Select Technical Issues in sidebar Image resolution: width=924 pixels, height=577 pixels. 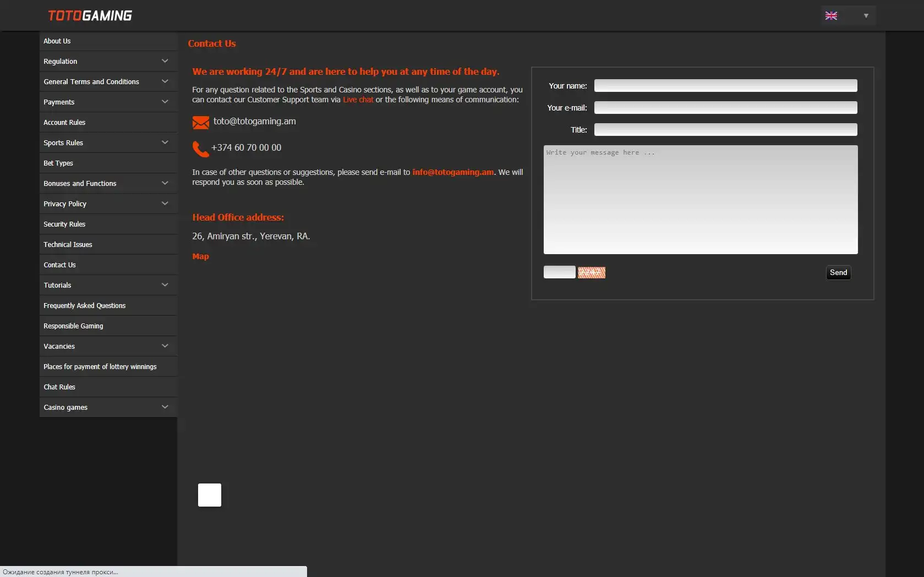(x=108, y=244)
